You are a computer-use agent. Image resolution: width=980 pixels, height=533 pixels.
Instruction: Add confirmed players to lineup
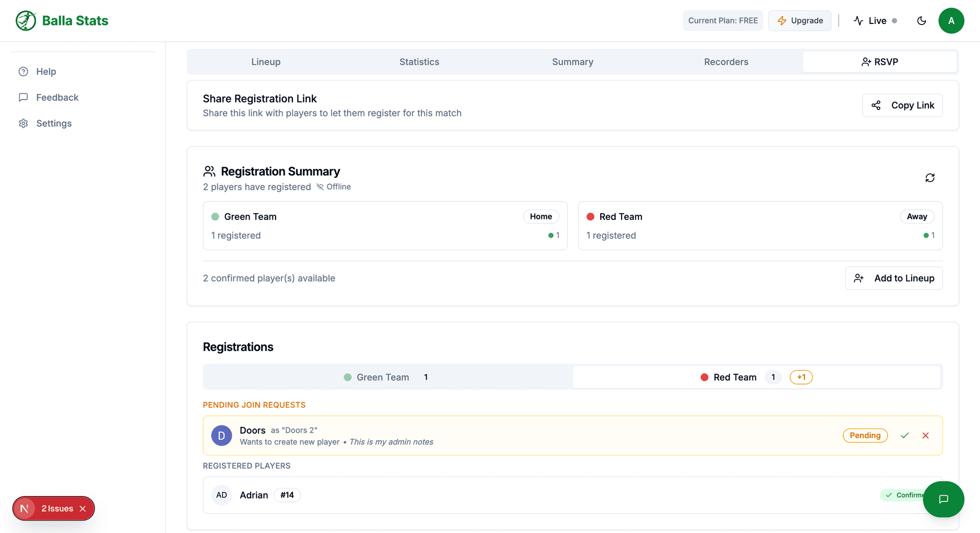[893, 278]
